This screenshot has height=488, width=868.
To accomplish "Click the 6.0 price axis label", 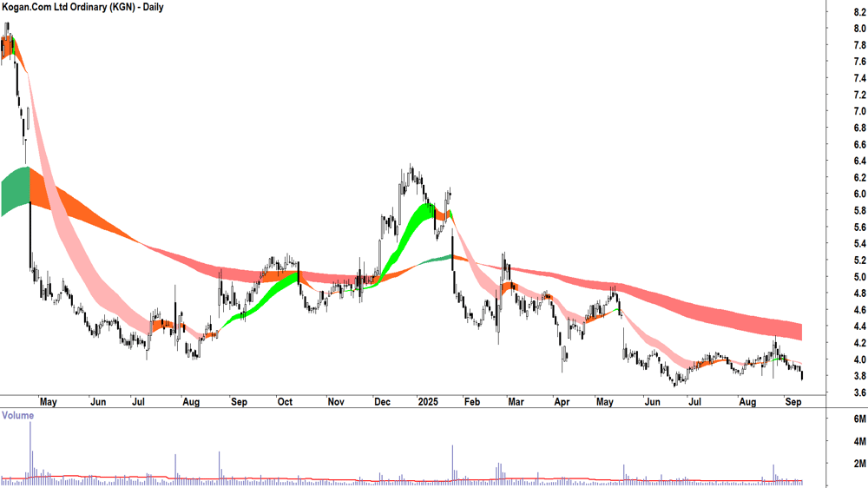I will 859,194.
